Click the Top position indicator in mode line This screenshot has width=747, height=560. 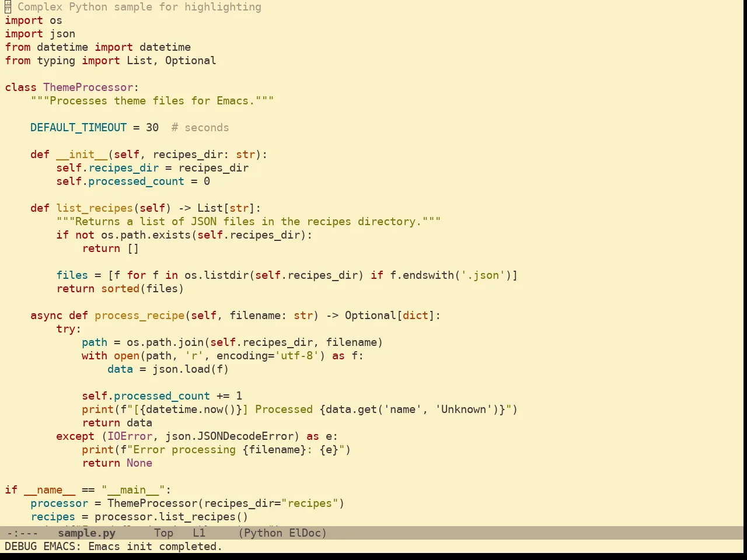[163, 533]
